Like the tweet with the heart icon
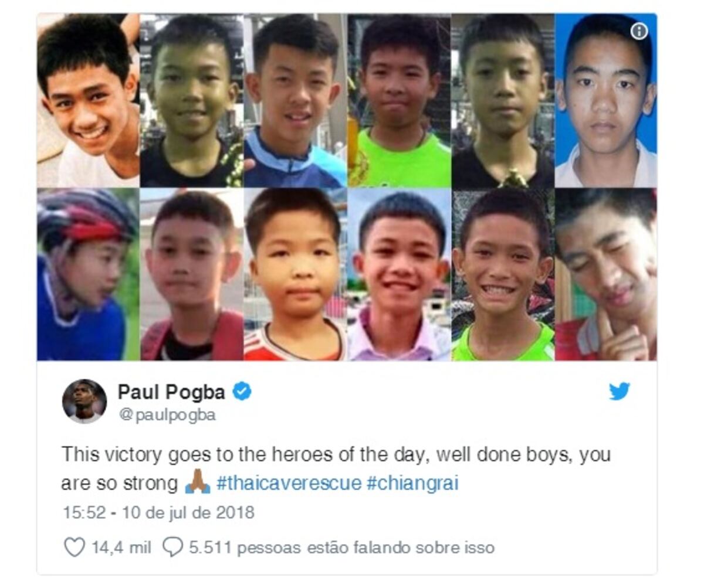 coord(74,548)
